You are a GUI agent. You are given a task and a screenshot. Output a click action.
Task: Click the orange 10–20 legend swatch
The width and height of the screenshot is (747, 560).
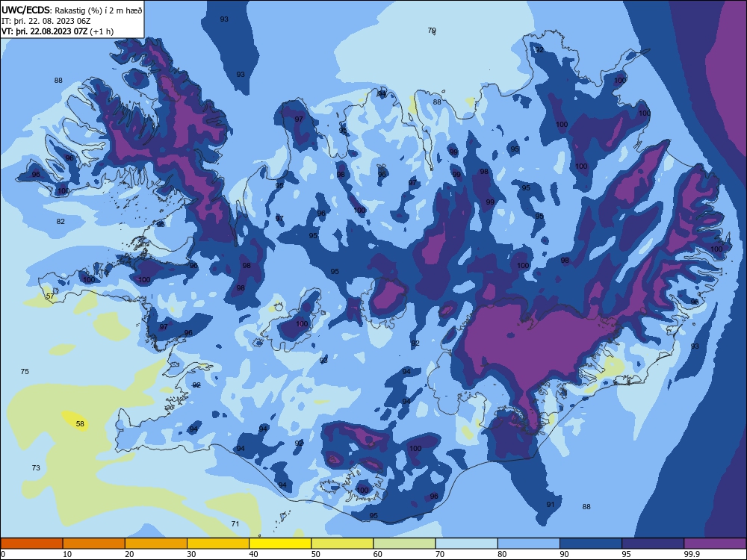click(94, 544)
